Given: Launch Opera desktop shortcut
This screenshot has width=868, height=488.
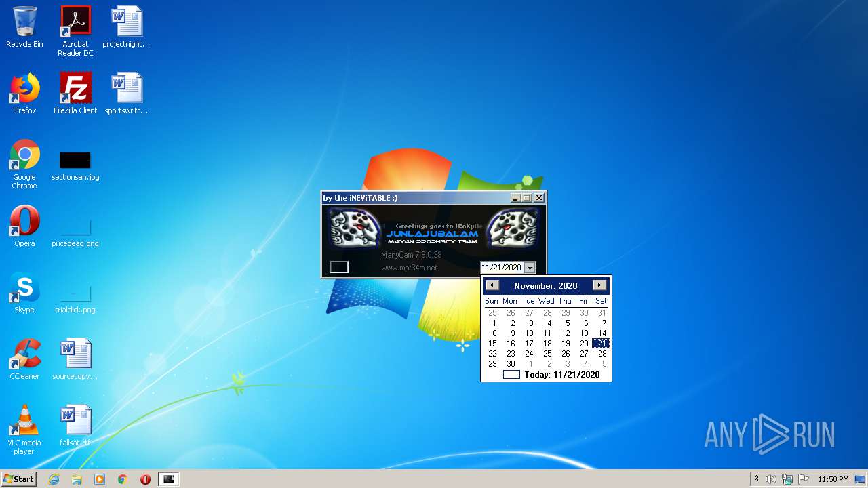Looking at the screenshot, I should tap(24, 226).
